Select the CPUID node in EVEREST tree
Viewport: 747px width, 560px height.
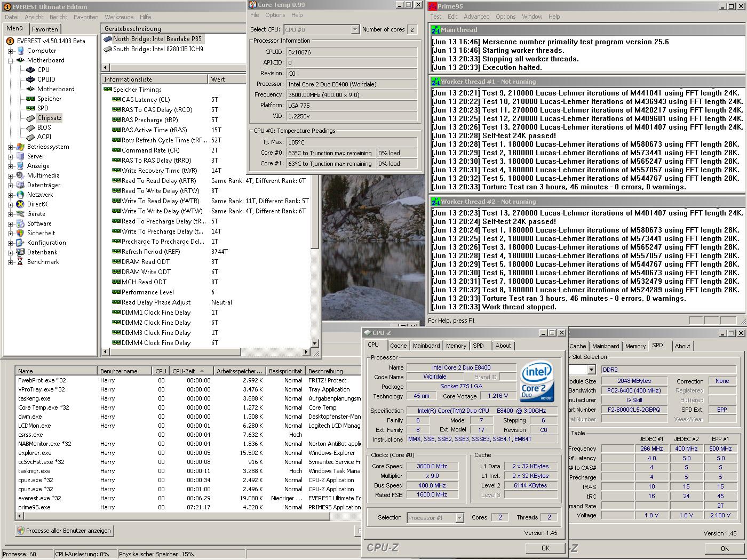click(46, 79)
